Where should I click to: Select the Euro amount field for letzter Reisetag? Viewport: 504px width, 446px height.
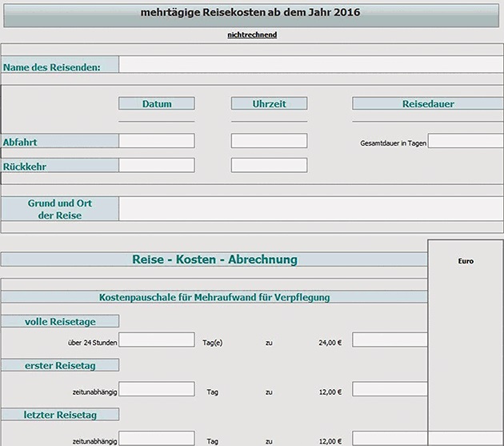tap(390, 439)
